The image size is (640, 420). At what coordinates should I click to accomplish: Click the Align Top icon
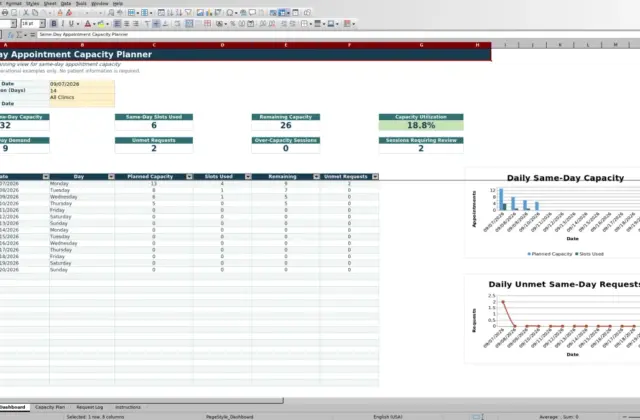pyautogui.click(x=147, y=24)
